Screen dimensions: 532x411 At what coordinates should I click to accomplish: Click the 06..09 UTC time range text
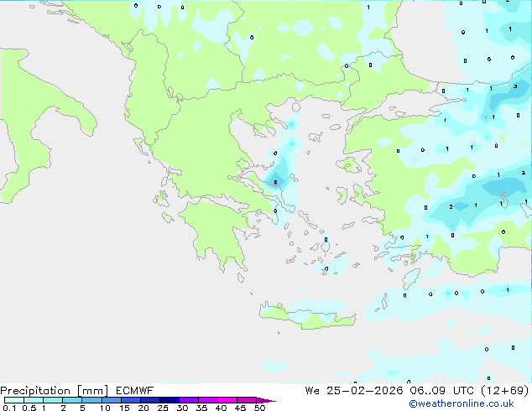coord(443,391)
